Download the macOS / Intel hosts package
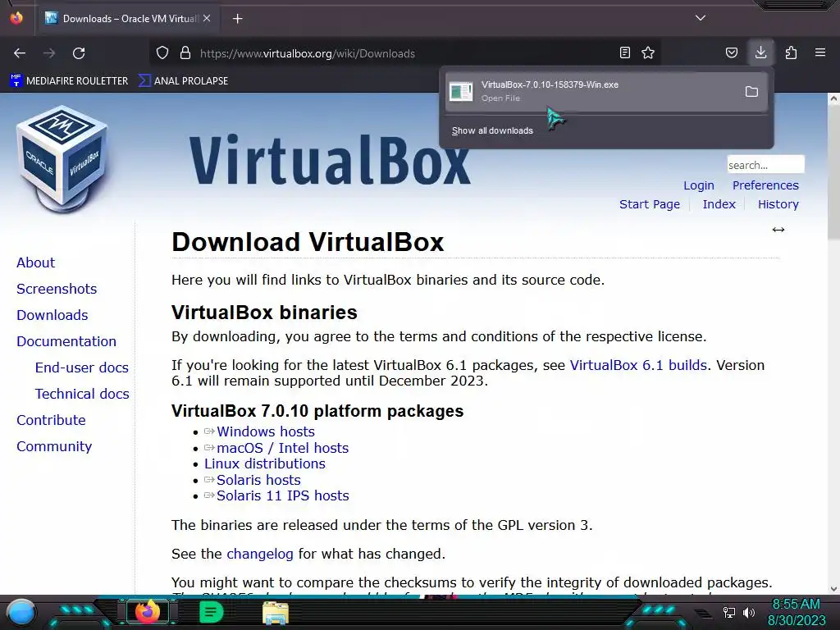This screenshot has width=840, height=630. pyautogui.click(x=282, y=448)
